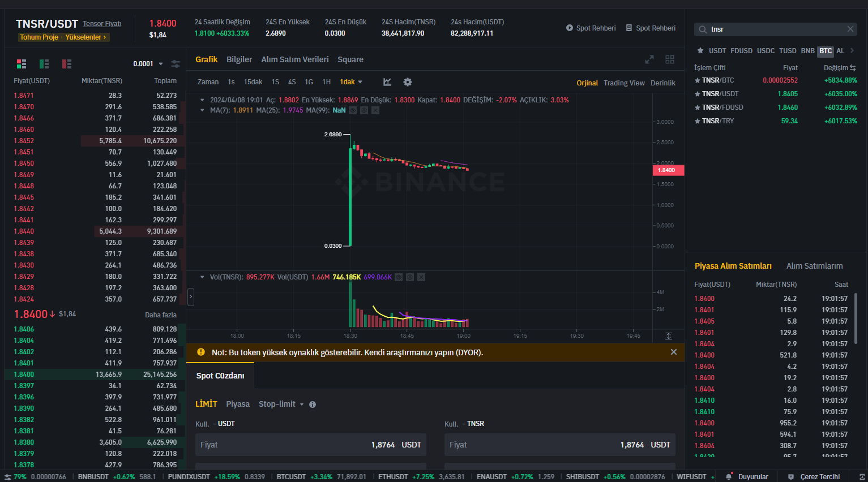Open technical indicators chart icon
Image resolution: width=868 pixels, height=482 pixels.
387,82
